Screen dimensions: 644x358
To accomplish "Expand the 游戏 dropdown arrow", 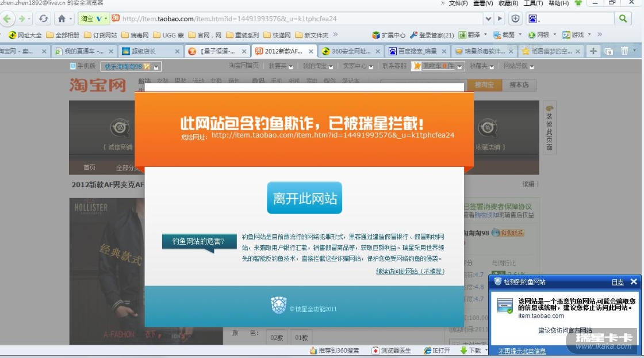I will tap(589, 35).
